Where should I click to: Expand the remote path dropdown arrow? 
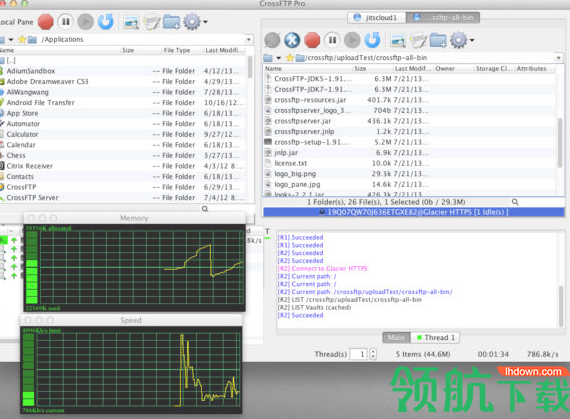(558, 58)
